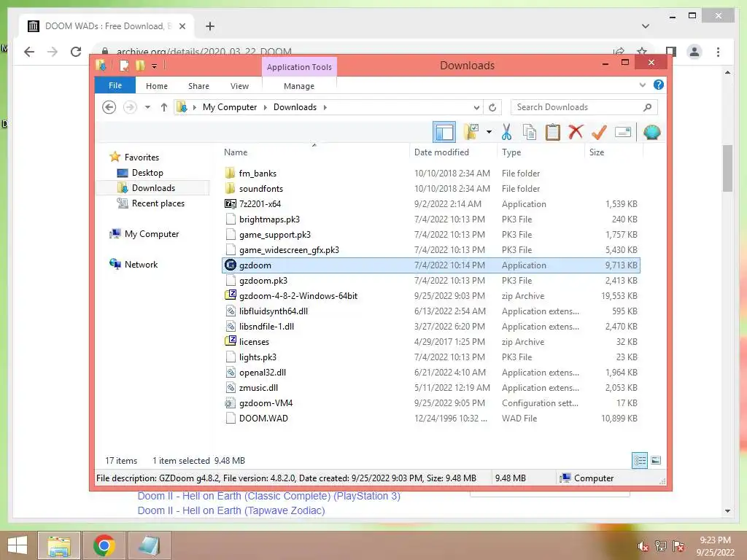Click Doom II Tapwave Zodiac link

(231, 510)
